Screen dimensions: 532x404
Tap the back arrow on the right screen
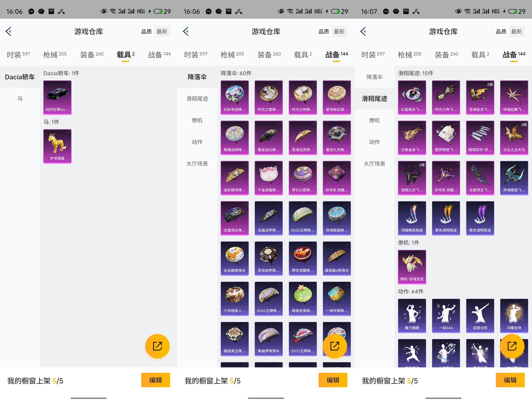(x=363, y=31)
